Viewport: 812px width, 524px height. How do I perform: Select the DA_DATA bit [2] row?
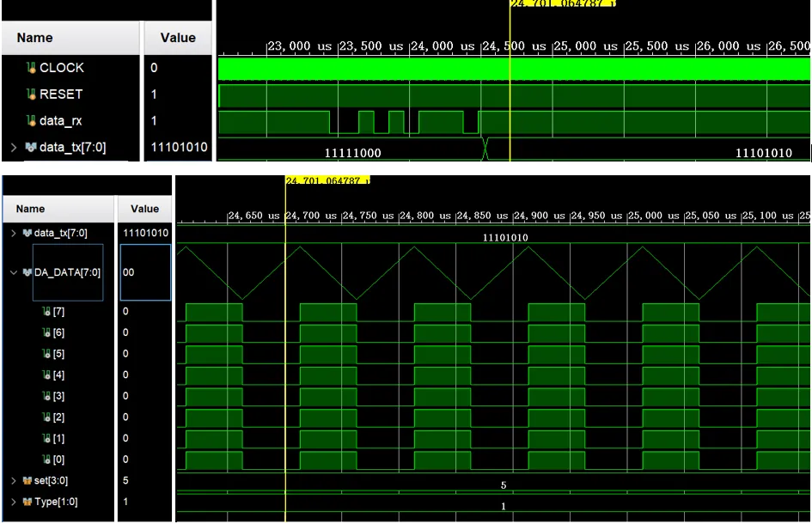pos(58,417)
